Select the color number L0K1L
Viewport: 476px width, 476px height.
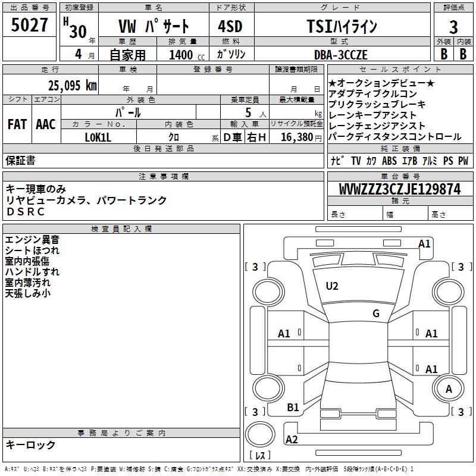(98, 137)
